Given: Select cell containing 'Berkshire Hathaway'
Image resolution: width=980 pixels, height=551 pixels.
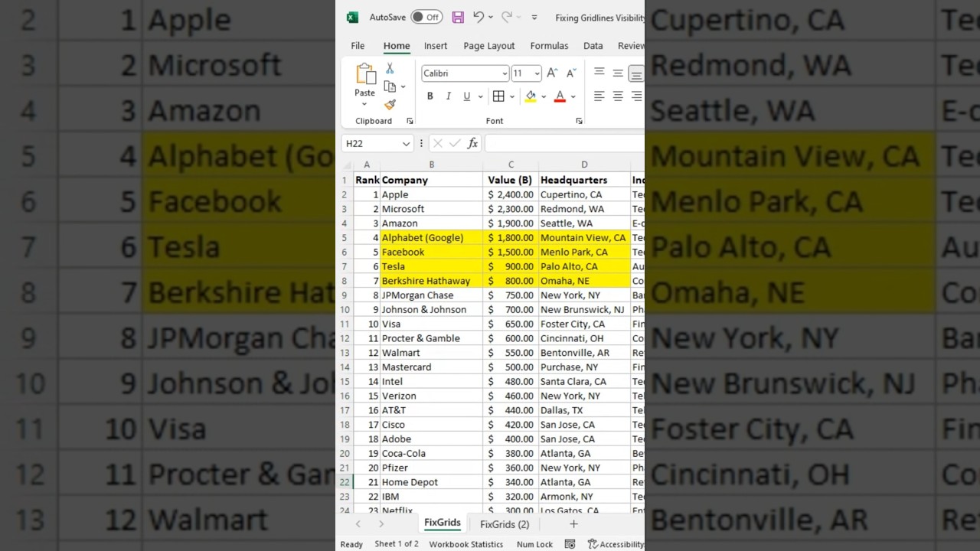Looking at the screenshot, I should click(x=431, y=281).
